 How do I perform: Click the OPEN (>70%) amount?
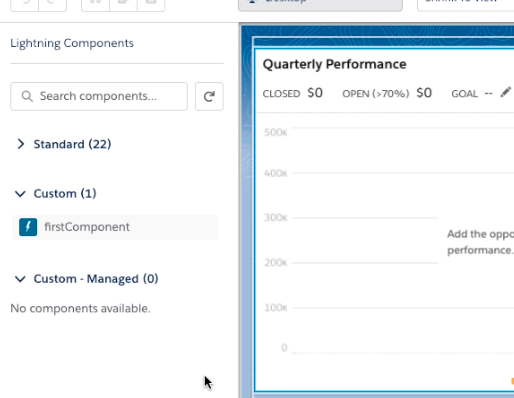pyautogui.click(x=424, y=93)
